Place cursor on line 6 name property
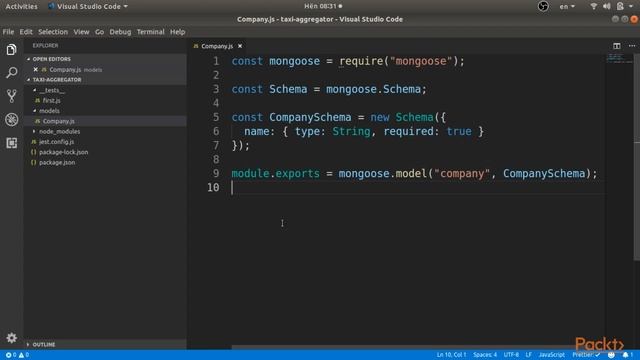Screen dimensions: 640x360 257,131
